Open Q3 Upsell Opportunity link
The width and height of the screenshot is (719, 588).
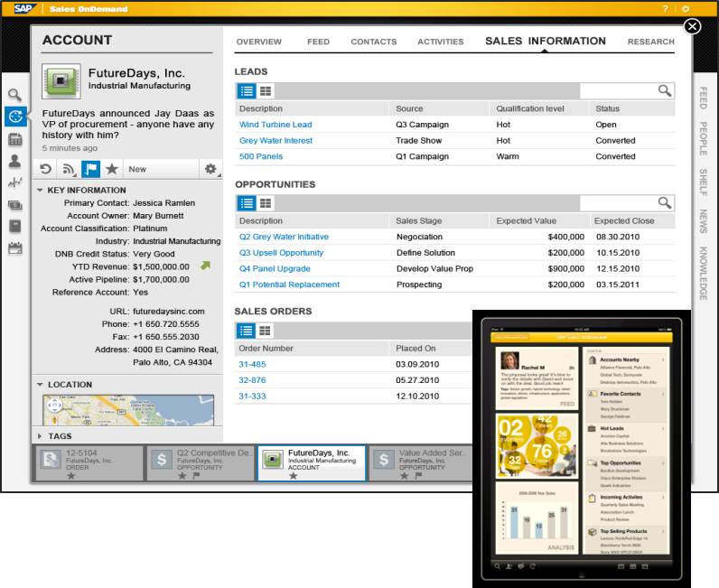click(x=281, y=253)
